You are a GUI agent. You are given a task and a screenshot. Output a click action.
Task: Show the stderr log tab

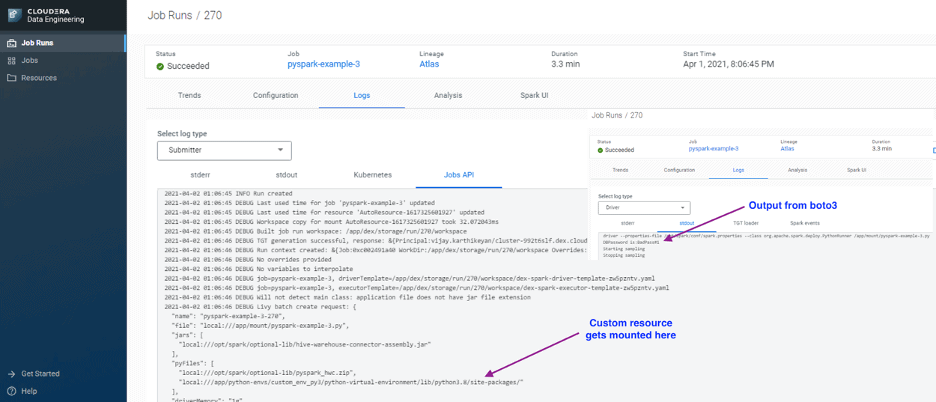point(200,175)
